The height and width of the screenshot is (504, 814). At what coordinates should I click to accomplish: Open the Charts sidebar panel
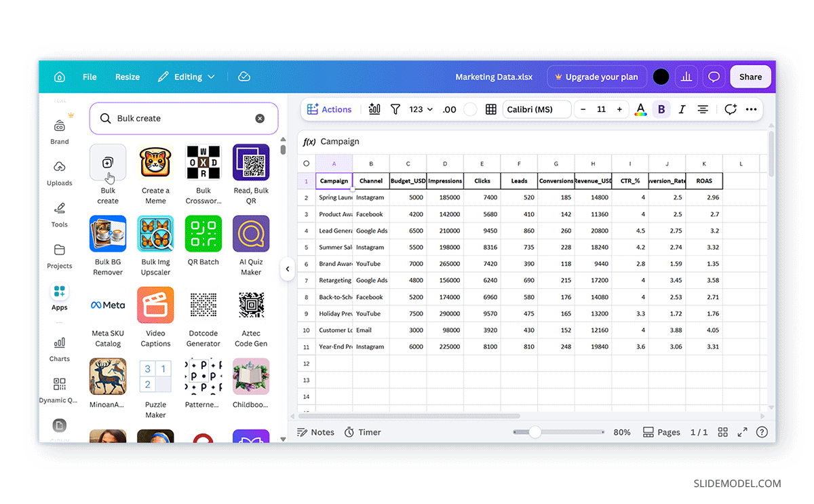(60, 349)
